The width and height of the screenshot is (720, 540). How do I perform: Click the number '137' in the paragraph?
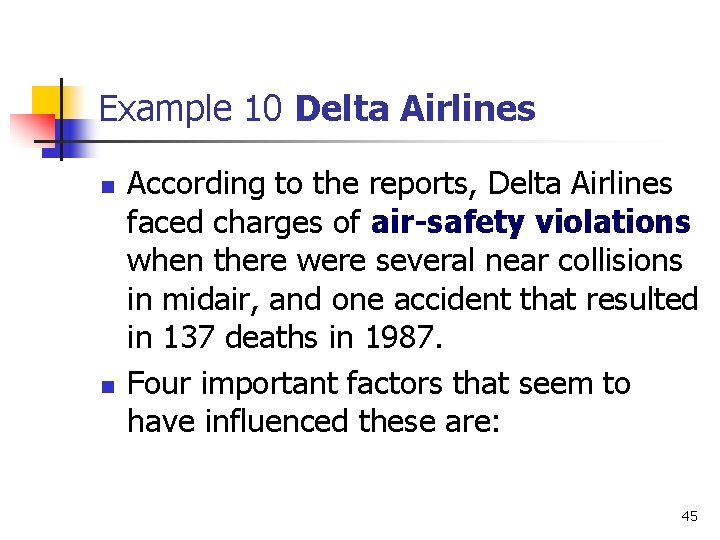pos(189,337)
